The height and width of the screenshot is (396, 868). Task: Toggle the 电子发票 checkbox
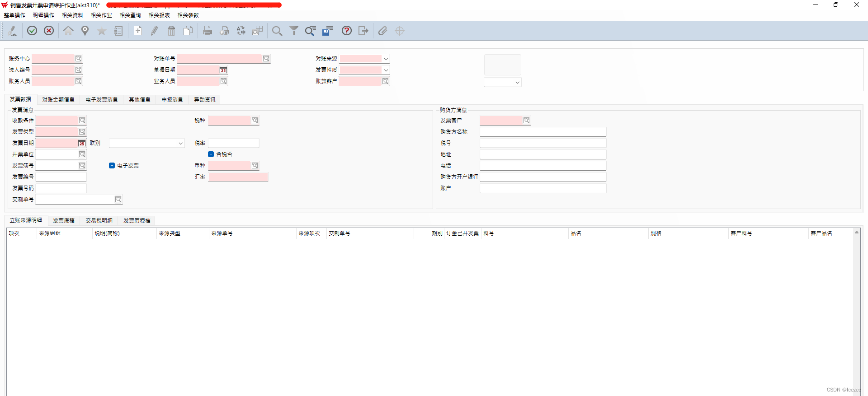click(112, 166)
